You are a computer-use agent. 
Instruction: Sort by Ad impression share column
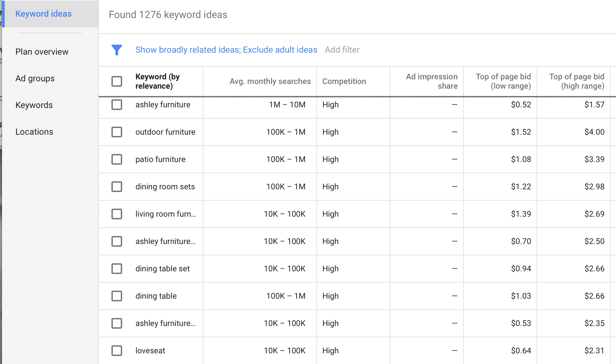(x=431, y=81)
